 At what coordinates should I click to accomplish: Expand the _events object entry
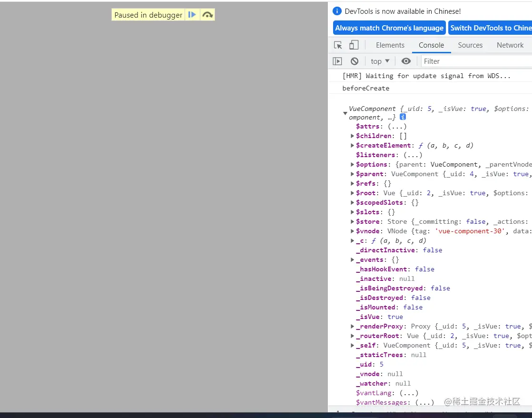tap(352, 259)
